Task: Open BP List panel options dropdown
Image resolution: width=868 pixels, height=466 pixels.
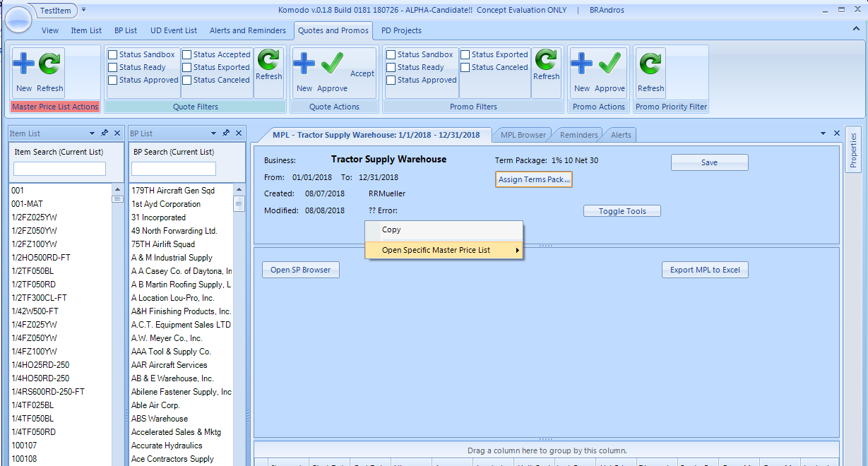Action: click(214, 133)
